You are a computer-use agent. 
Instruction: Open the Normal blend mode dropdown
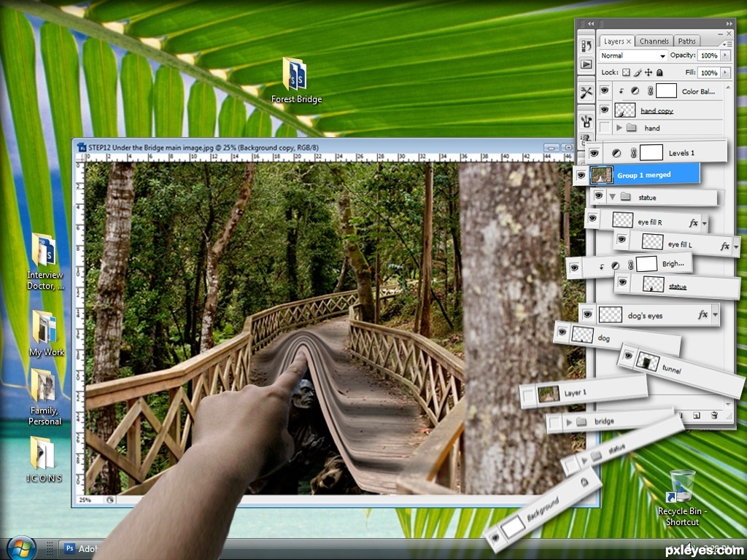632,55
